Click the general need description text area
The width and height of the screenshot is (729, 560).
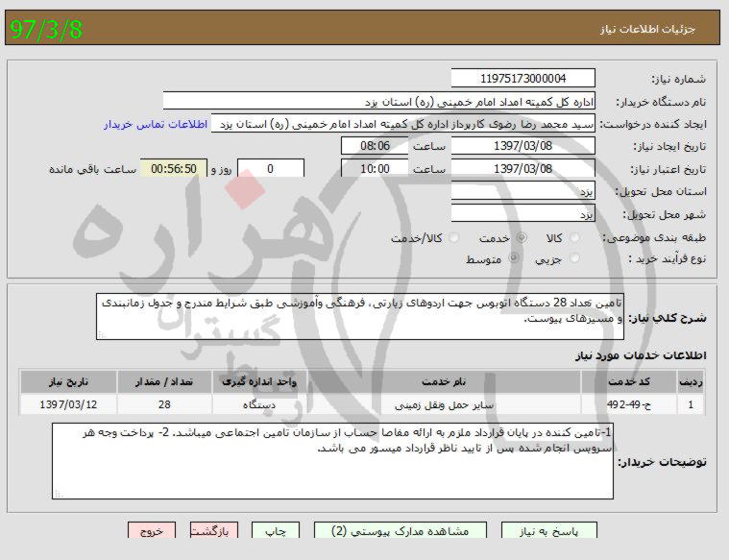coord(360,316)
